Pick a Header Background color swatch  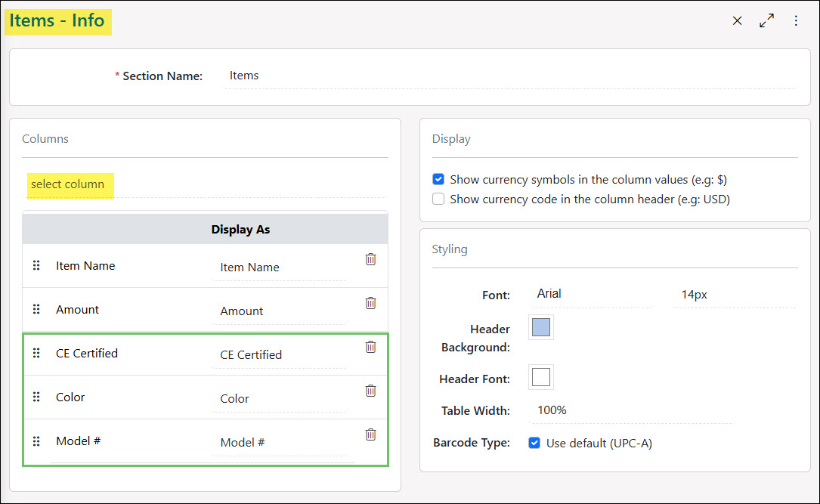[540, 327]
